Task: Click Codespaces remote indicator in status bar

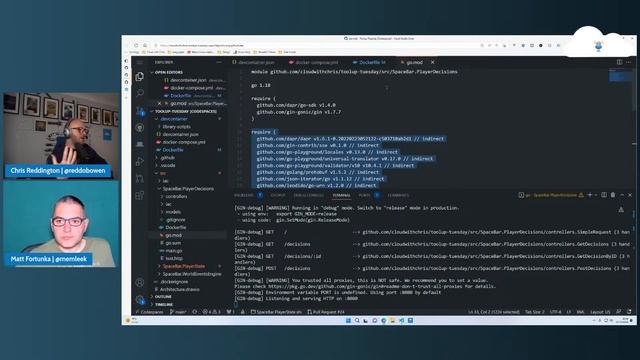Action: 149,312
